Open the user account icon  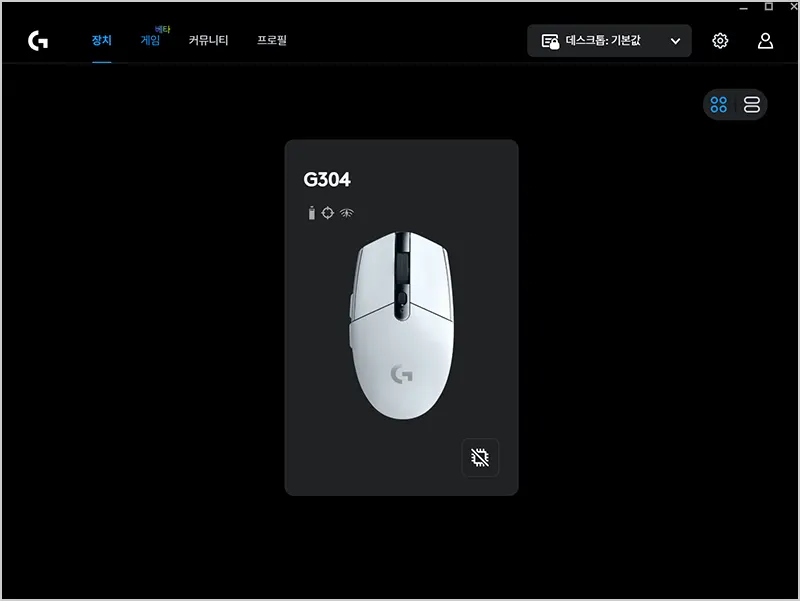click(x=765, y=41)
